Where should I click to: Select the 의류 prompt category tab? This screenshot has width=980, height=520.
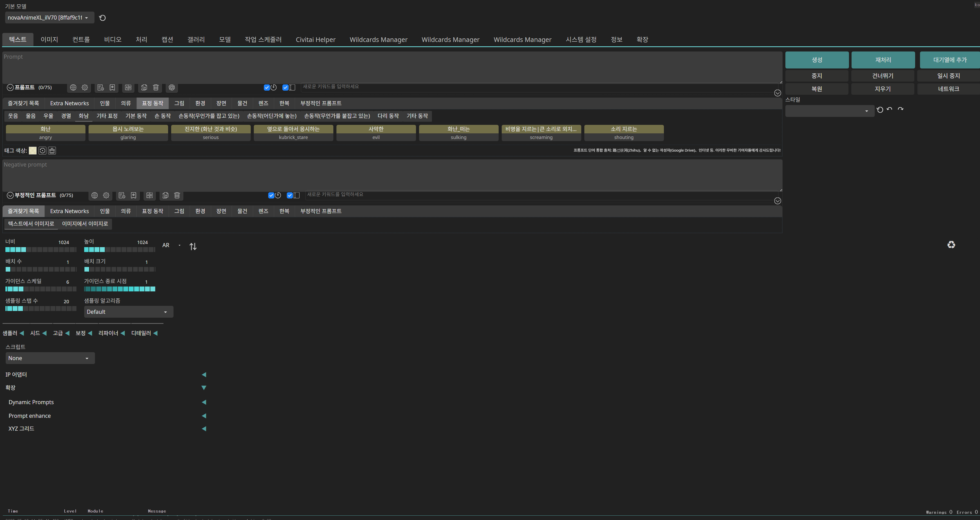pyautogui.click(x=126, y=103)
